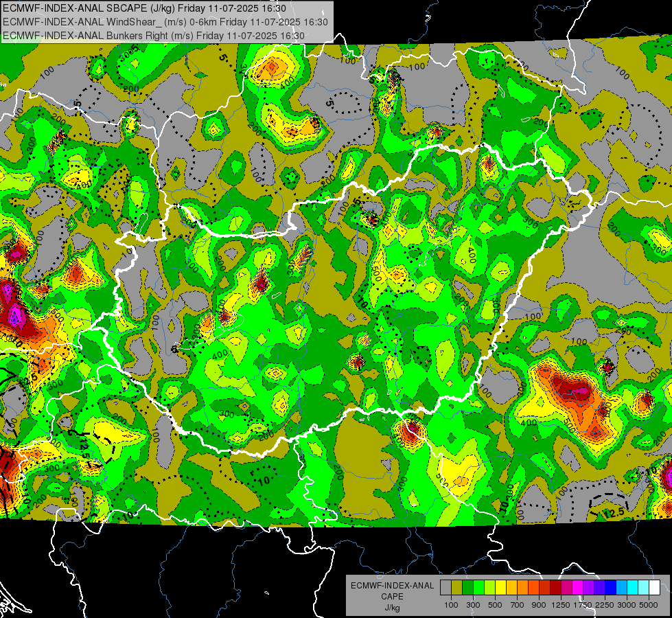Screen dimensions: 672x618
Task: Select the brick red legend swatch
Action: [x=545, y=587]
